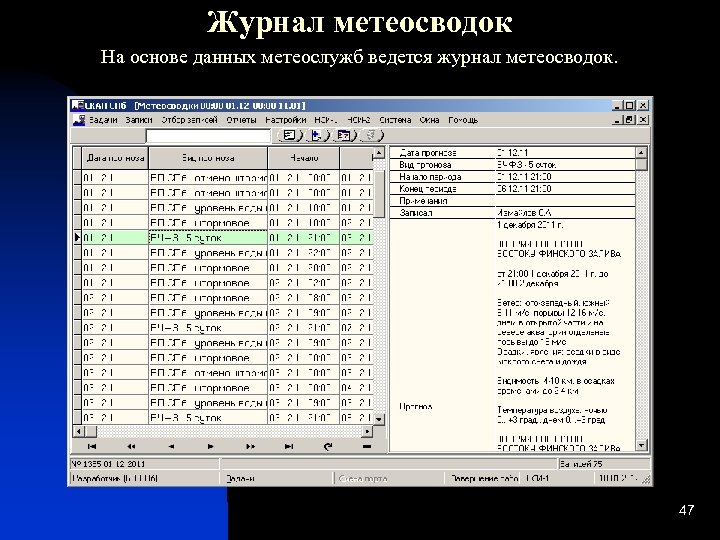This screenshot has height=540, width=720.
Task: Open the Отчеты menu
Action: pos(241,120)
